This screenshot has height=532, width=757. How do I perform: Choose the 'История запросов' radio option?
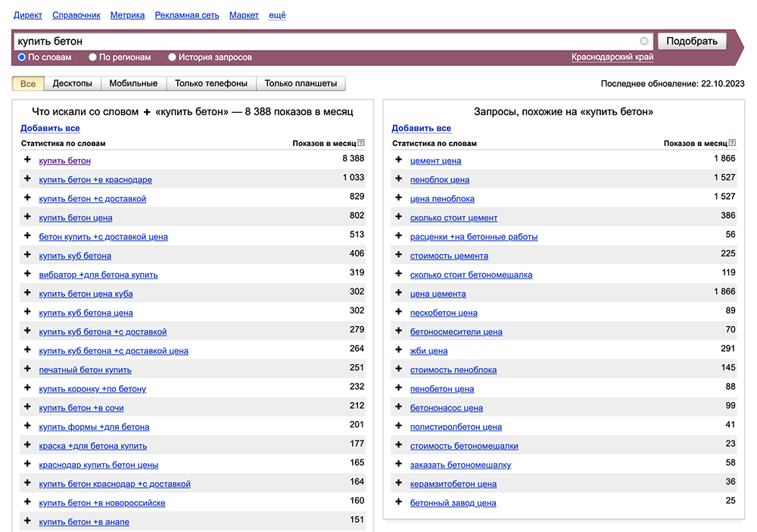point(173,57)
